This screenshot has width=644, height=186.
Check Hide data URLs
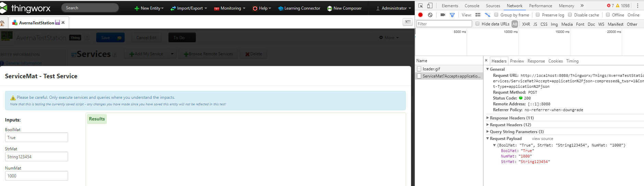pos(478,24)
